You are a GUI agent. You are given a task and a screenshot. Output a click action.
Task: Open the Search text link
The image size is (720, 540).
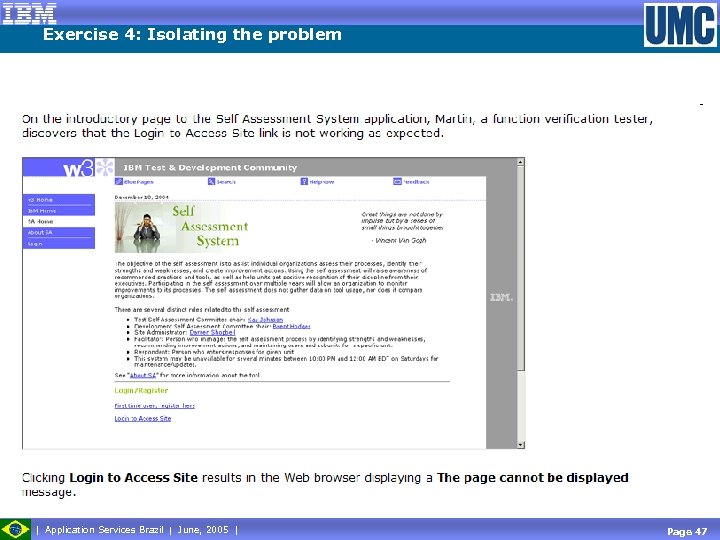(226, 182)
